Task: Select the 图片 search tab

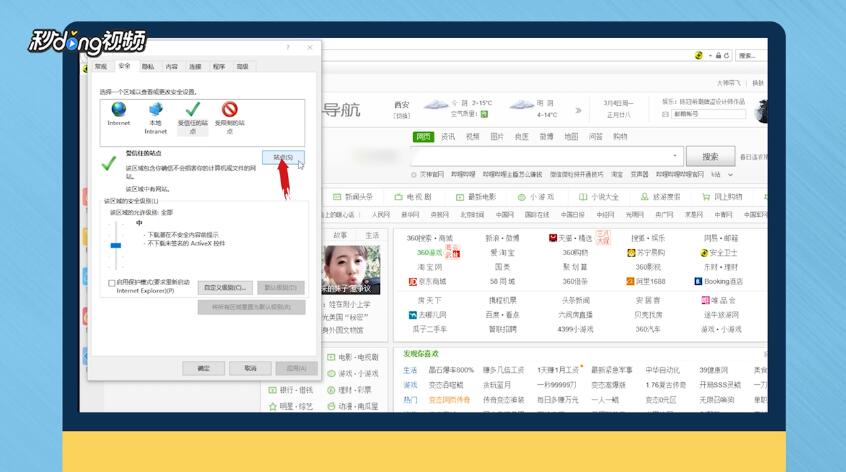Action: (497, 136)
